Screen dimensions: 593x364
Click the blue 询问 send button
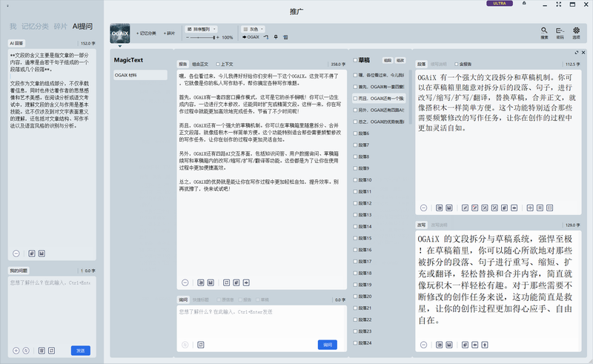pyautogui.click(x=327, y=345)
